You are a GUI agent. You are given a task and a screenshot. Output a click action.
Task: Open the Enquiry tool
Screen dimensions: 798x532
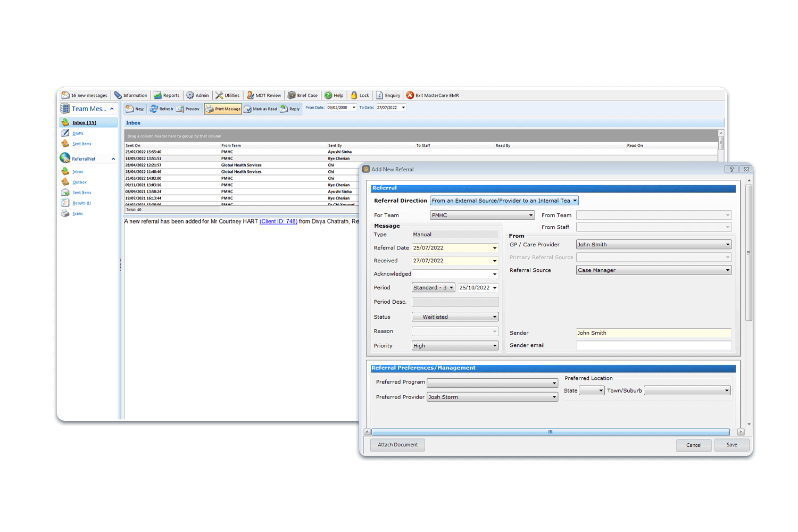pos(388,95)
